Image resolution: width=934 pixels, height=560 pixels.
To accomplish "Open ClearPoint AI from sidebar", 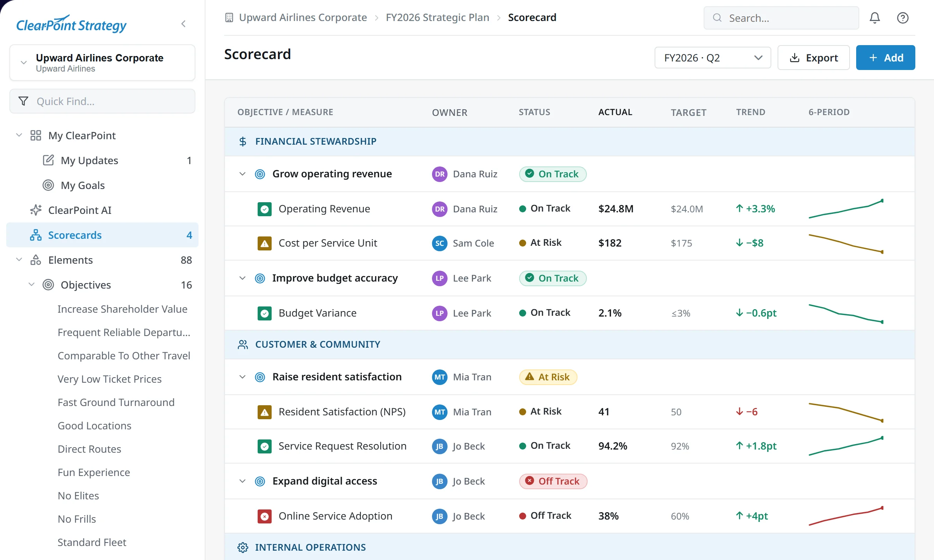I will 102,210.
